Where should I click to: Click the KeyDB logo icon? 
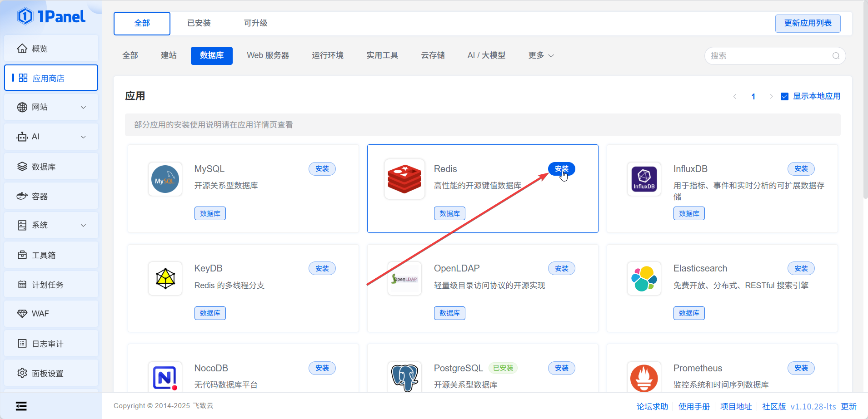165,279
